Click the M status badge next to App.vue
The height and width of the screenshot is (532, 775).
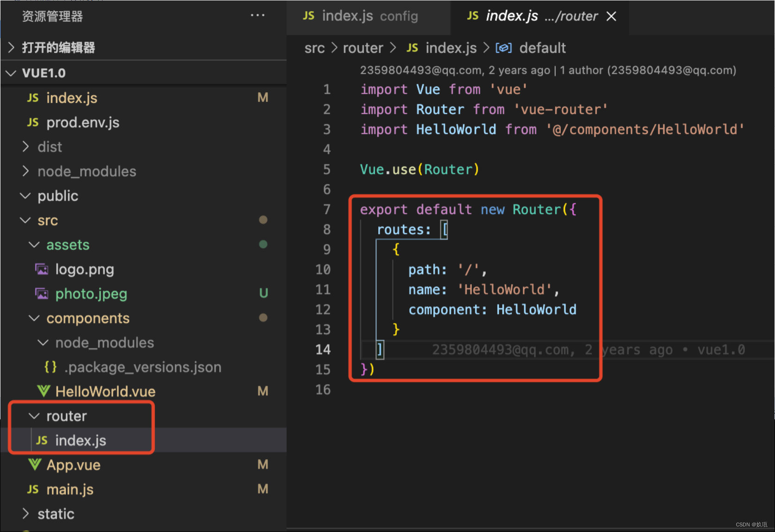coord(263,464)
